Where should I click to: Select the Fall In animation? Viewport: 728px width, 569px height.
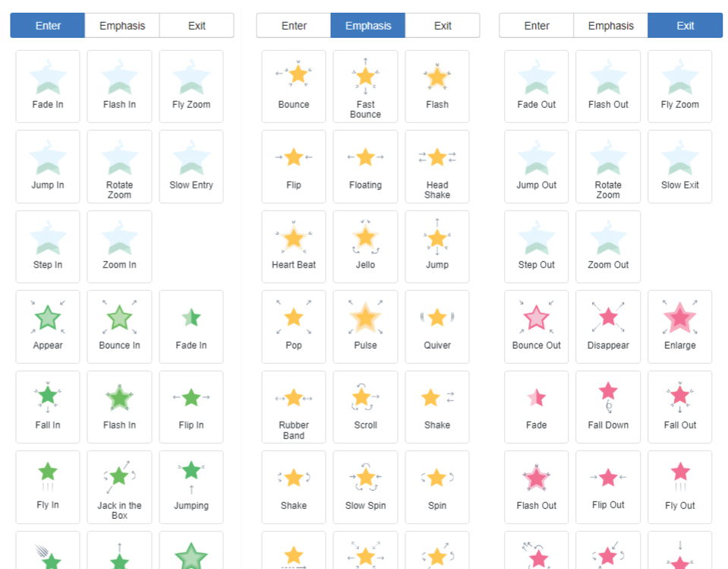48,406
